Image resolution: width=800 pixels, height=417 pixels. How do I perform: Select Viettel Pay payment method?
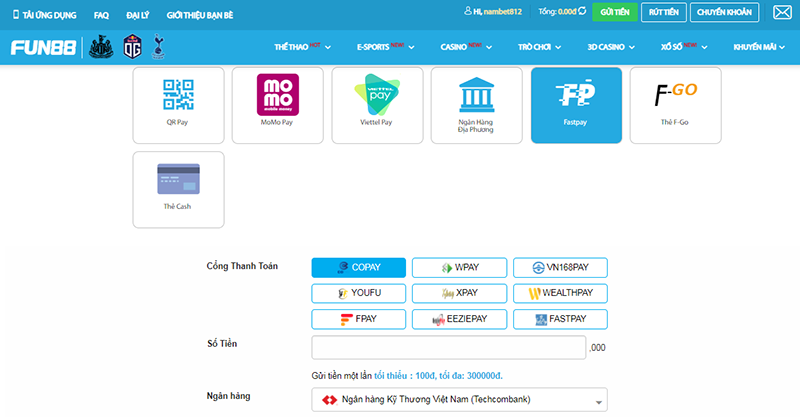[x=377, y=105]
